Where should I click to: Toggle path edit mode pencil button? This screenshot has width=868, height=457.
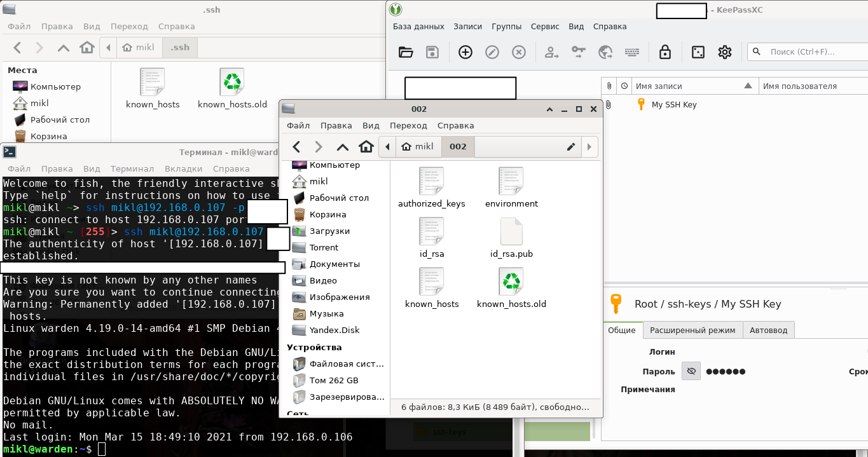[x=571, y=147]
